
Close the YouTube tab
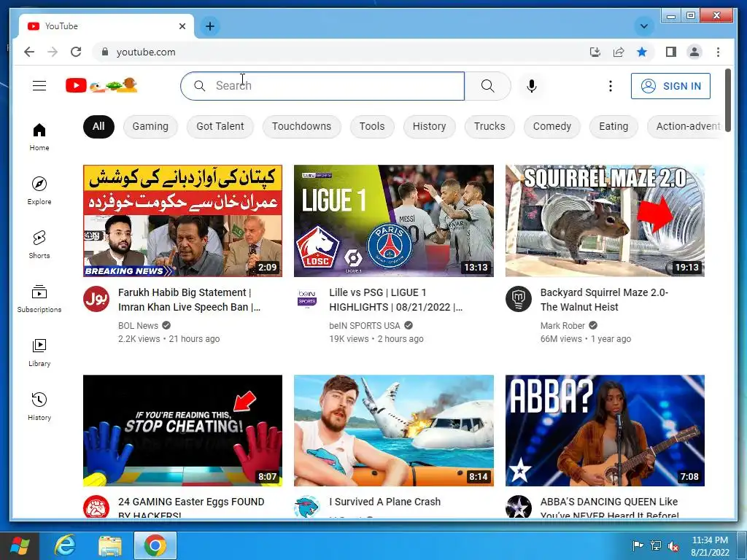(x=182, y=26)
